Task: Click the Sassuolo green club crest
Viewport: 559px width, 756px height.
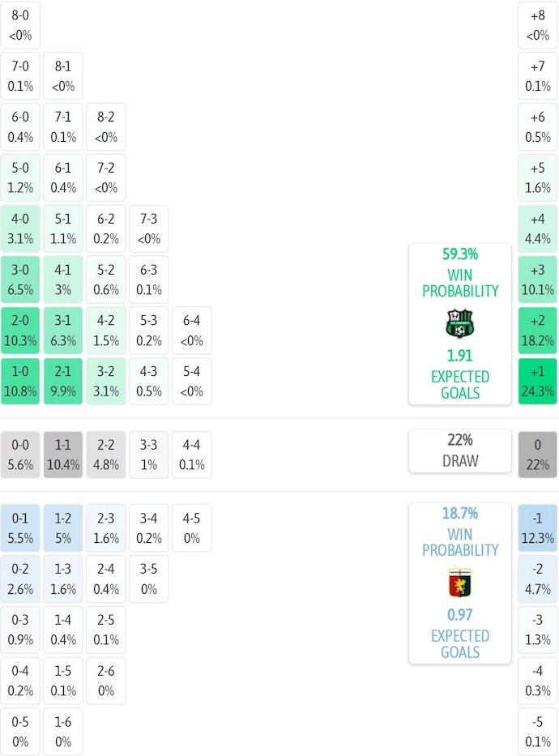Action: (x=459, y=324)
